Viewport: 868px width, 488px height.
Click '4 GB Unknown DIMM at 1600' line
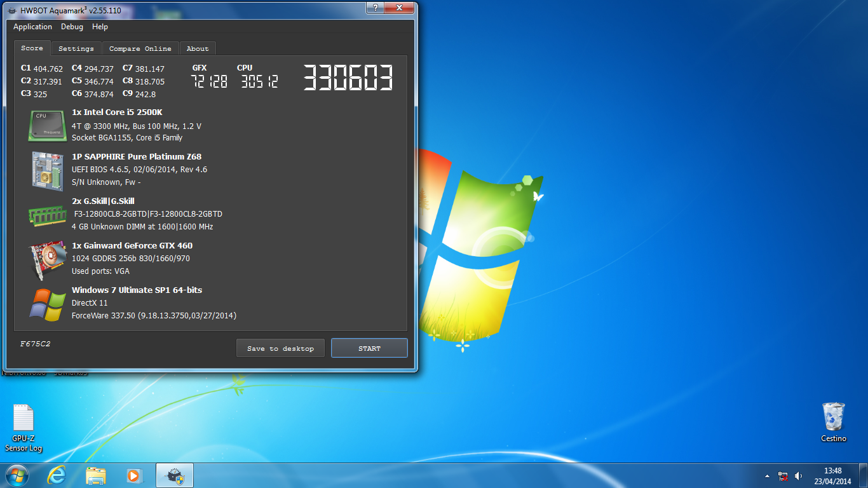(x=142, y=227)
